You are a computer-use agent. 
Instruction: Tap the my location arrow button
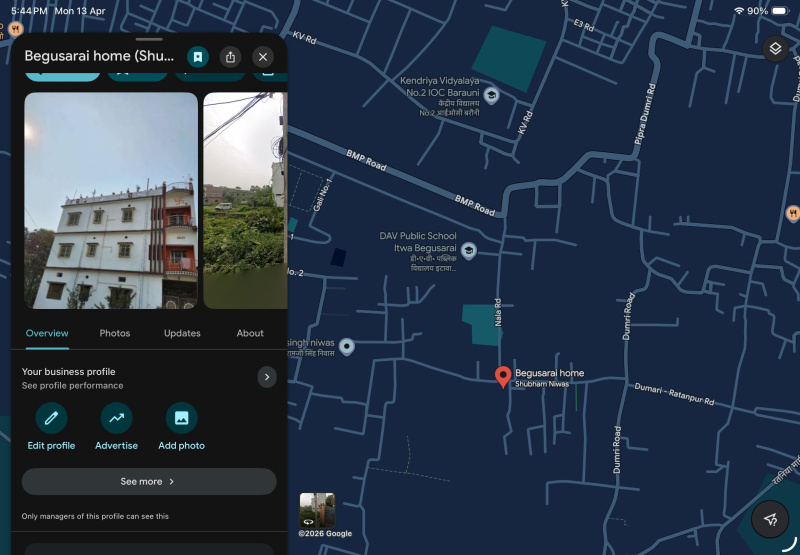click(x=770, y=520)
